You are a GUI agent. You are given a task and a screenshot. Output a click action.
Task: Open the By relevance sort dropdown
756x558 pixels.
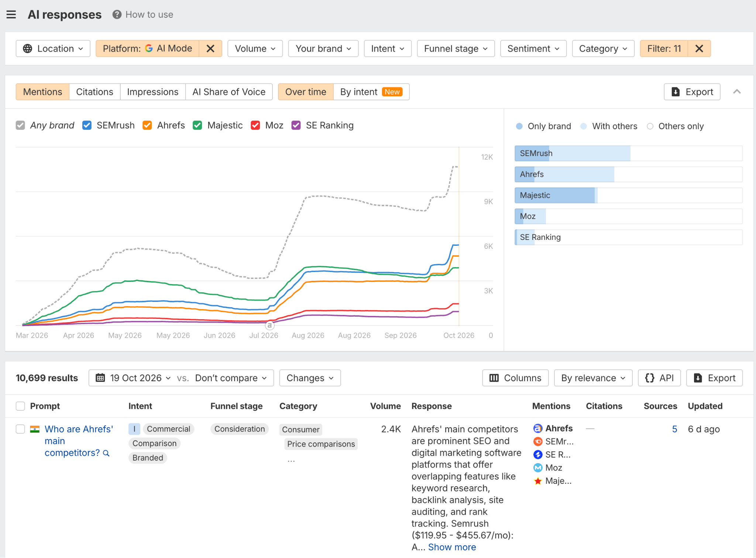click(593, 378)
